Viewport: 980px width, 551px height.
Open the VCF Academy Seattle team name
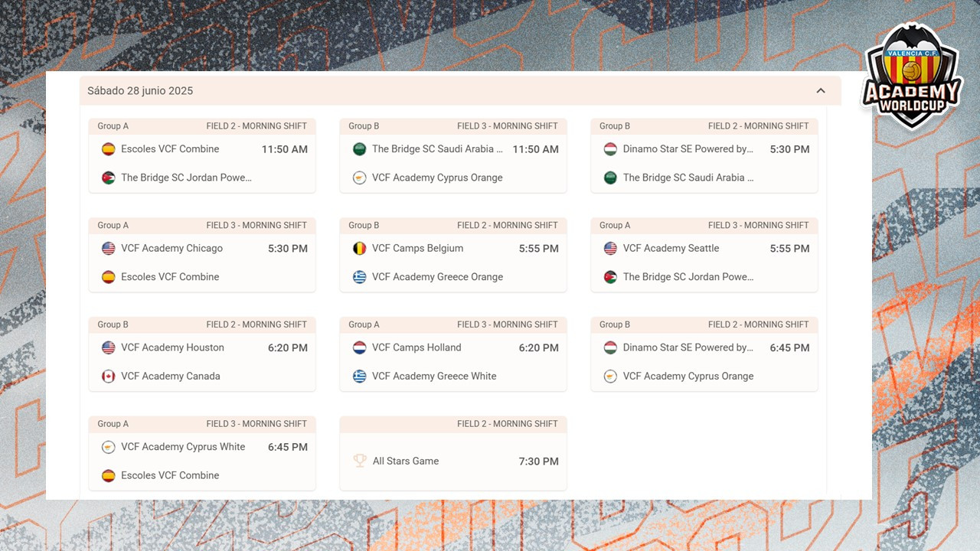point(671,248)
